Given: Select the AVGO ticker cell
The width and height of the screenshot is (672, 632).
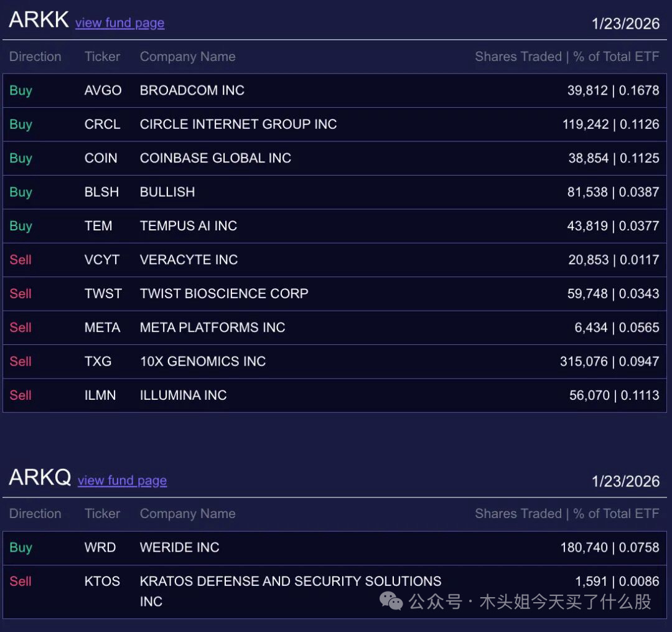Looking at the screenshot, I should [x=103, y=90].
